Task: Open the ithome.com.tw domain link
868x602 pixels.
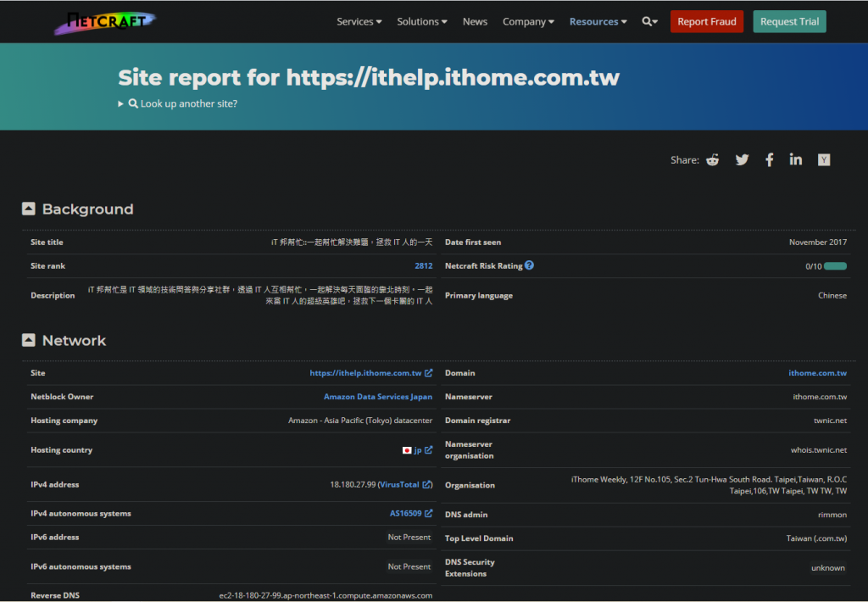Action: tap(818, 373)
